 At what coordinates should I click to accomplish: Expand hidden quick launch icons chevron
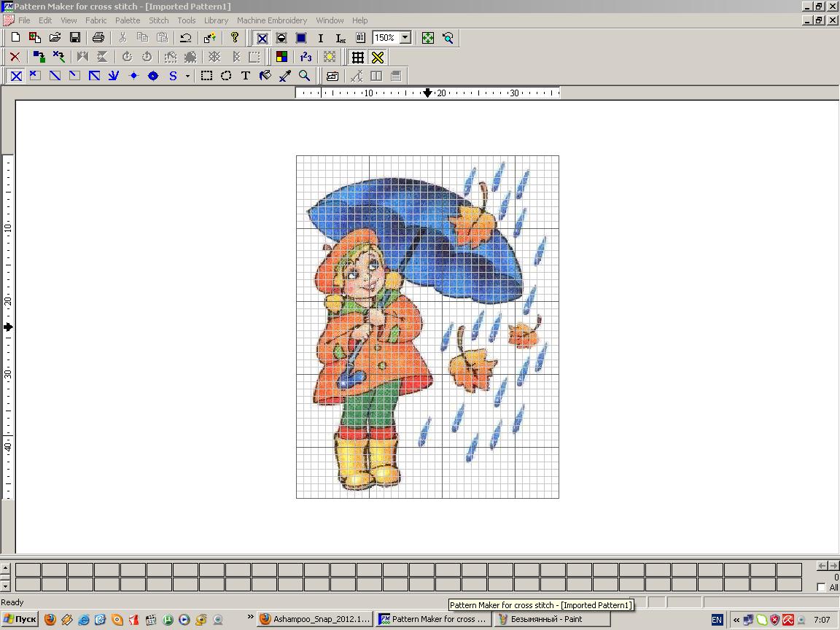tap(250, 618)
